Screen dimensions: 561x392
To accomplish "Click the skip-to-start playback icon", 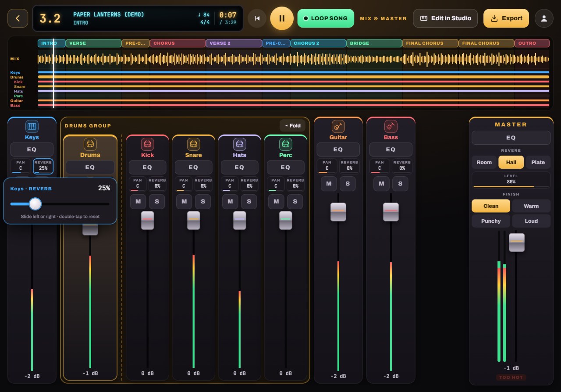I will click(x=257, y=18).
